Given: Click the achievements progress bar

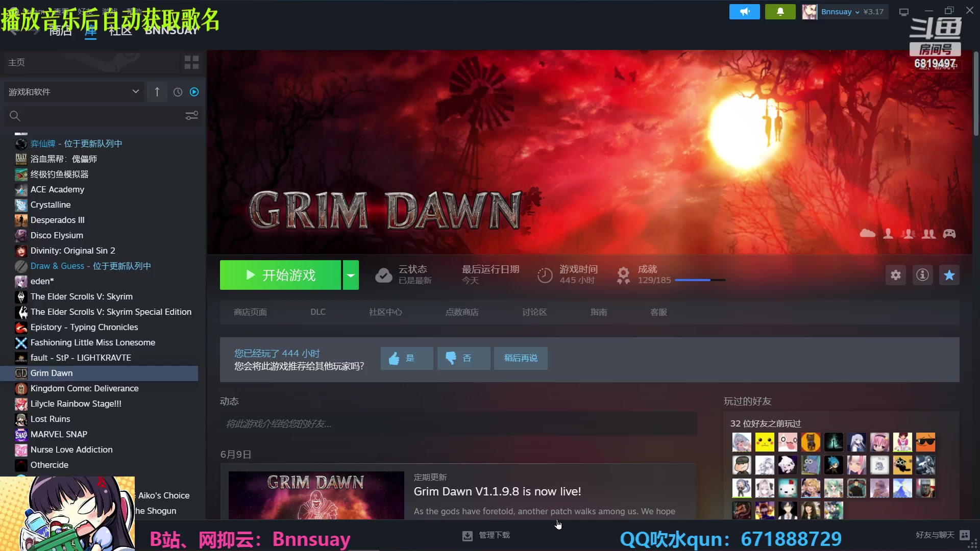Looking at the screenshot, I should tap(700, 280).
